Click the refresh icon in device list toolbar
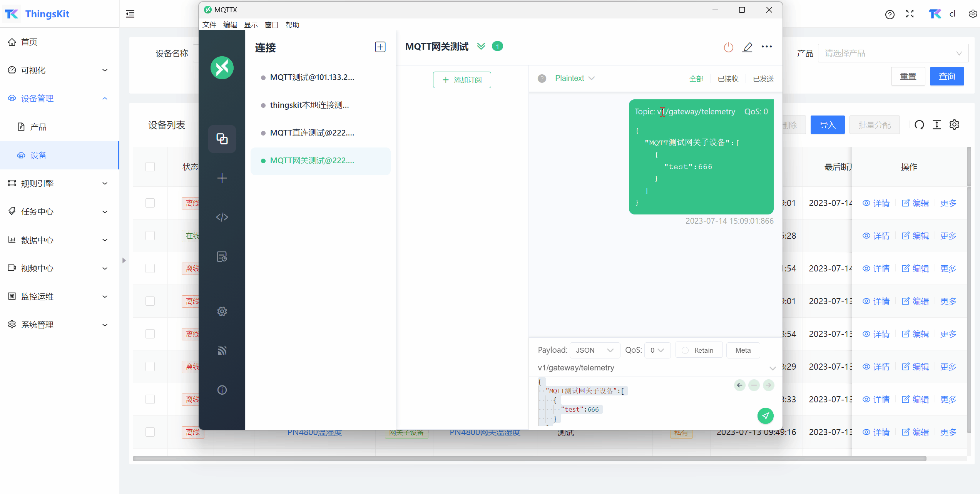980x494 pixels. click(919, 125)
